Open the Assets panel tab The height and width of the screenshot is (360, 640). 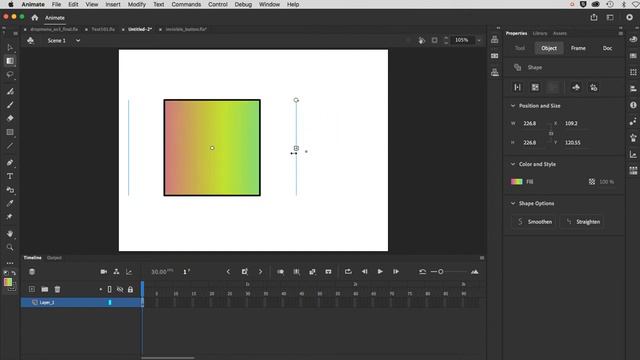tap(560, 33)
